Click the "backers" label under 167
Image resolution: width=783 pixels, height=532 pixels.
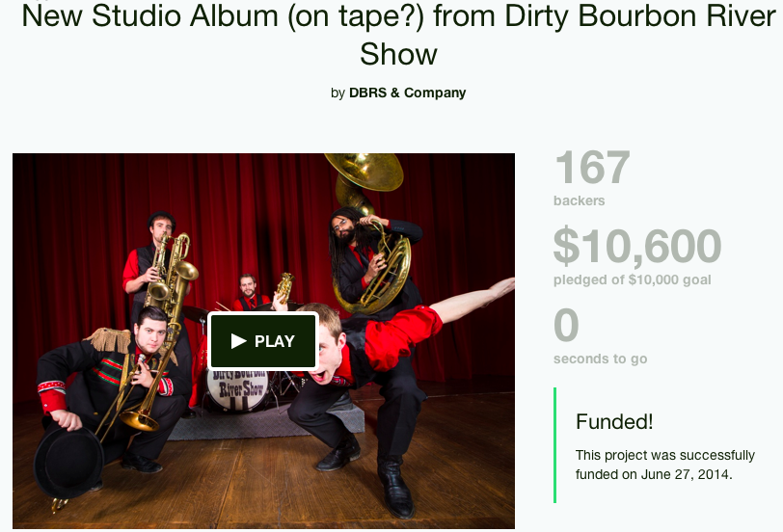point(579,200)
